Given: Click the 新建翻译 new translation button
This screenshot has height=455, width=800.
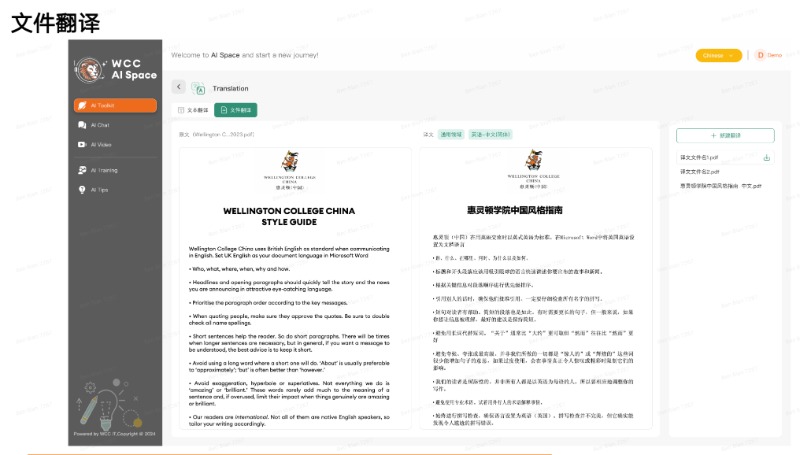Looking at the screenshot, I should pos(725,135).
